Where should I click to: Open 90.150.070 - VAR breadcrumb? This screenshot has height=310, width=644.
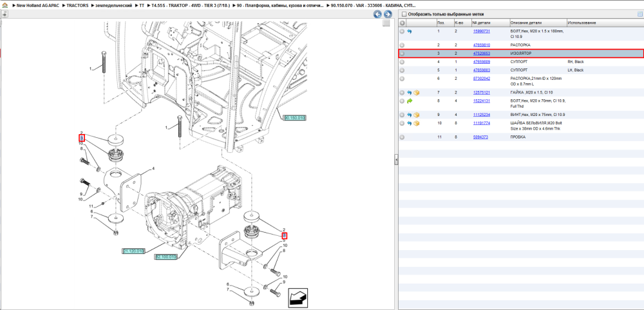(x=373, y=6)
